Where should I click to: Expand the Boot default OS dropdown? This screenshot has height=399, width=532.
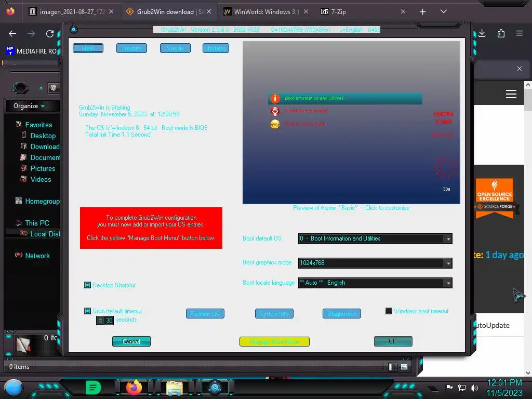448,239
